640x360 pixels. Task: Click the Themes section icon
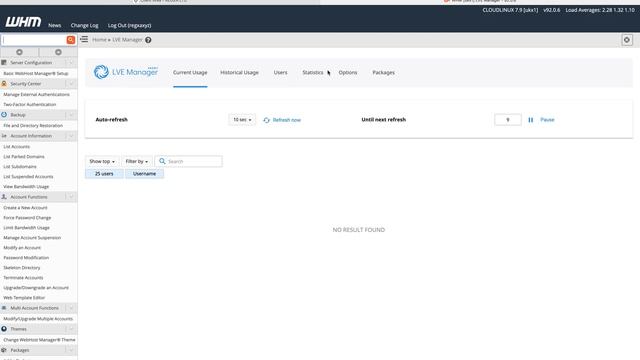(4, 329)
